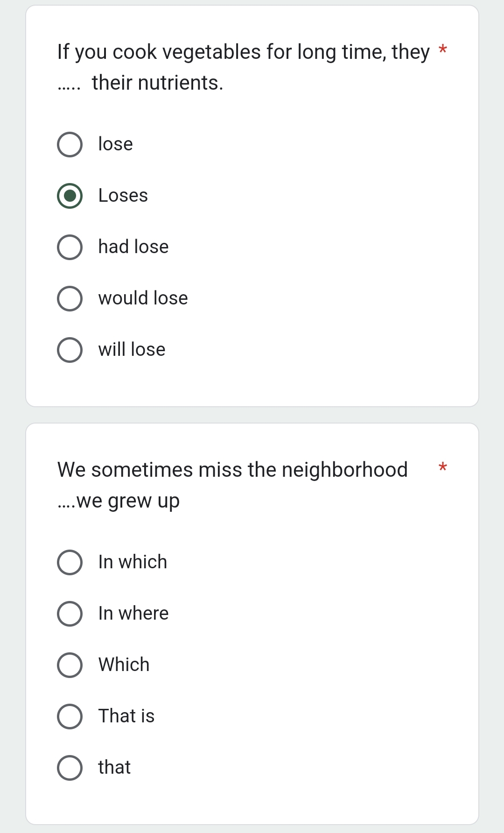Click the "In where" label text
The height and width of the screenshot is (833, 504).
(133, 614)
